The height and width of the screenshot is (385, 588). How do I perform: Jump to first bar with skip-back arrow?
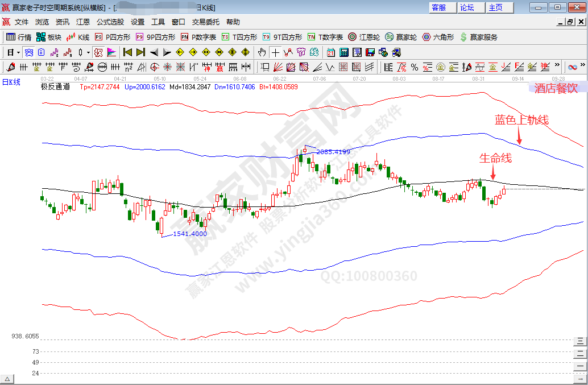[127, 52]
